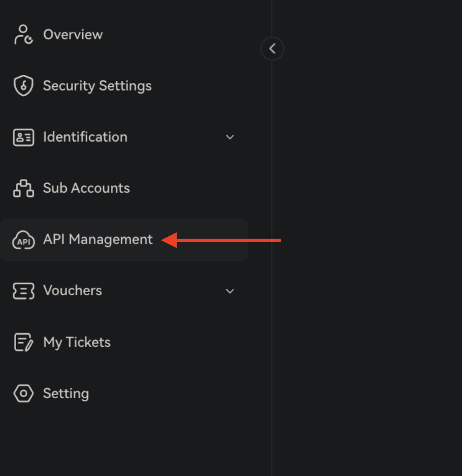Image resolution: width=462 pixels, height=476 pixels.
Task: Click the Vouchers ticket icon
Action: click(23, 291)
